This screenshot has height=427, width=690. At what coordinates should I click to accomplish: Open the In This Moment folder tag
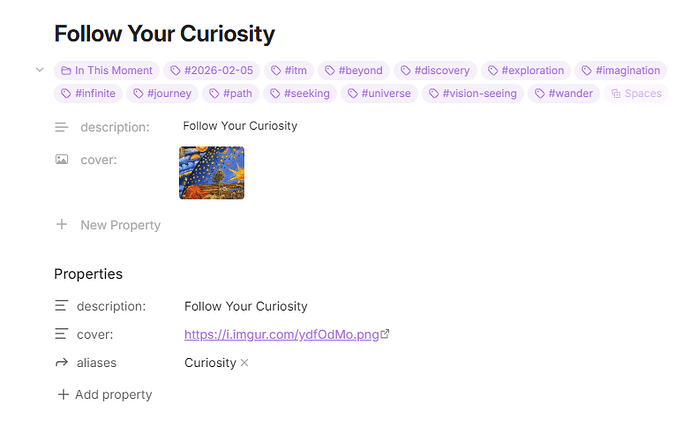[x=107, y=71]
